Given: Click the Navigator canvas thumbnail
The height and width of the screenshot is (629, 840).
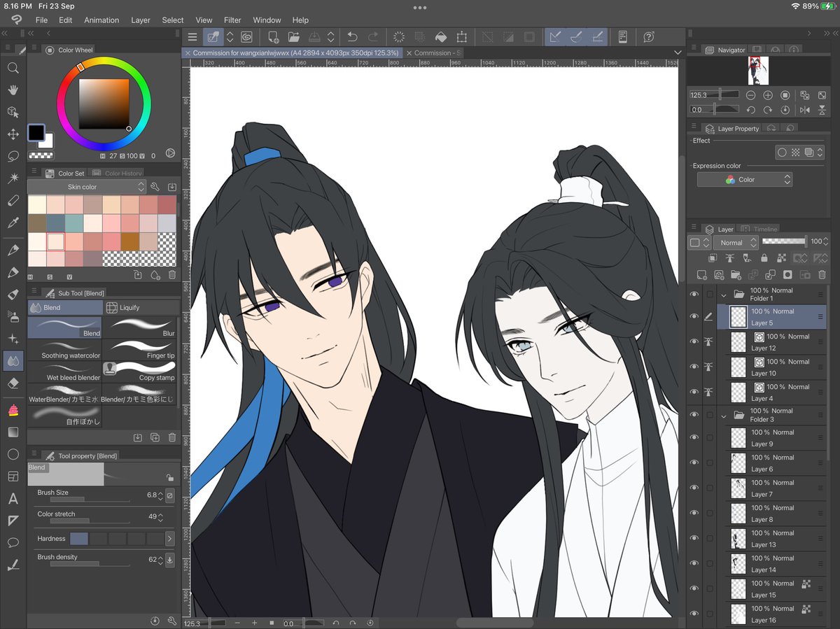Looking at the screenshot, I should (x=758, y=71).
